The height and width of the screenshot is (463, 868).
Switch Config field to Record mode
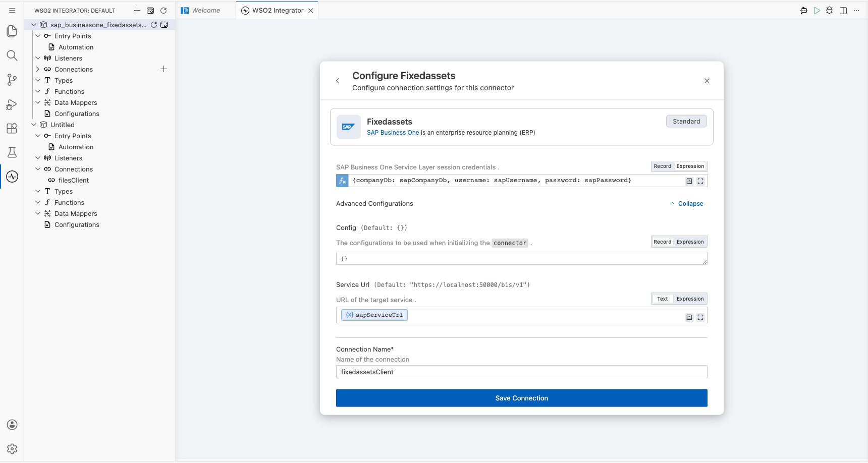pyautogui.click(x=663, y=242)
